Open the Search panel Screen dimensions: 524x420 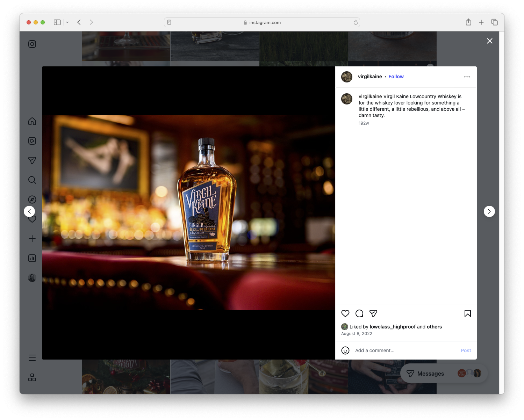coord(32,180)
